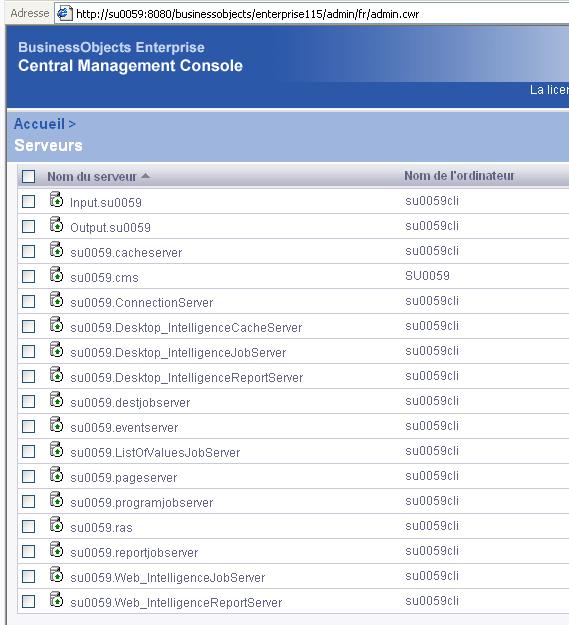This screenshot has height=625, width=569.
Task: Open the su0059.Desktop_IntelligenceReportServer link
Action: tap(186, 377)
